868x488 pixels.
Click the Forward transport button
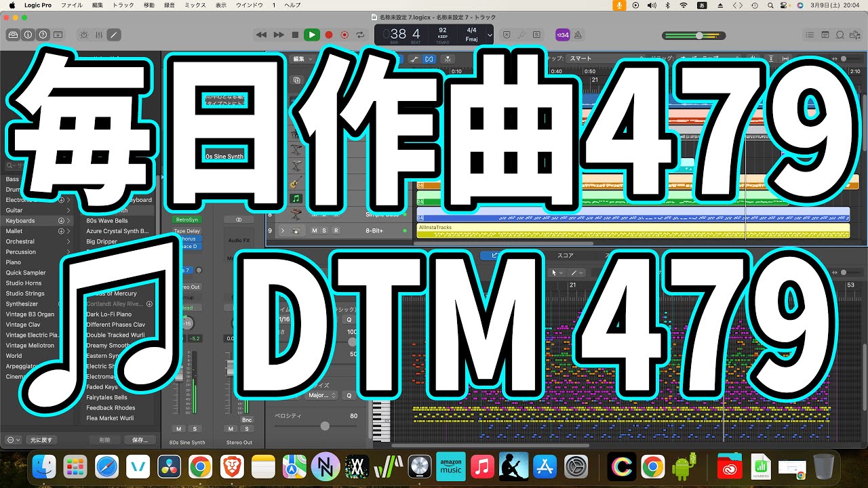pyautogui.click(x=279, y=35)
